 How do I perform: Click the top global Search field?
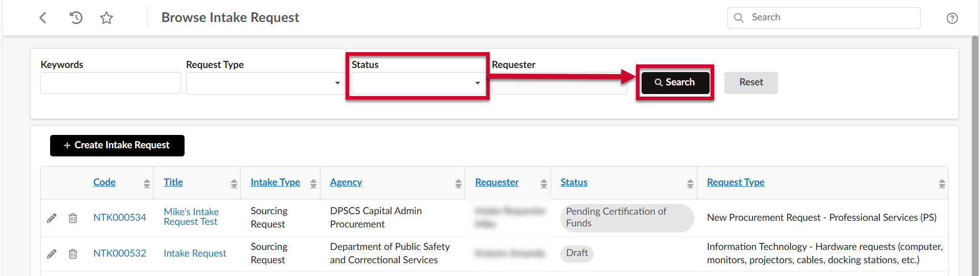click(x=824, y=18)
